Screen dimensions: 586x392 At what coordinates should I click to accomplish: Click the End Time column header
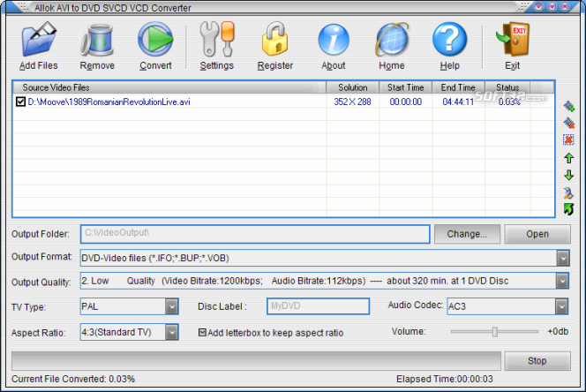[458, 87]
